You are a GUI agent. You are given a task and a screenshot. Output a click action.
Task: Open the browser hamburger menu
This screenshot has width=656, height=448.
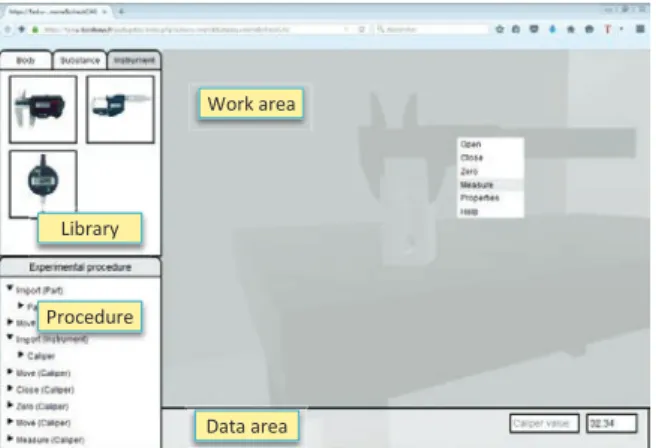[640, 29]
